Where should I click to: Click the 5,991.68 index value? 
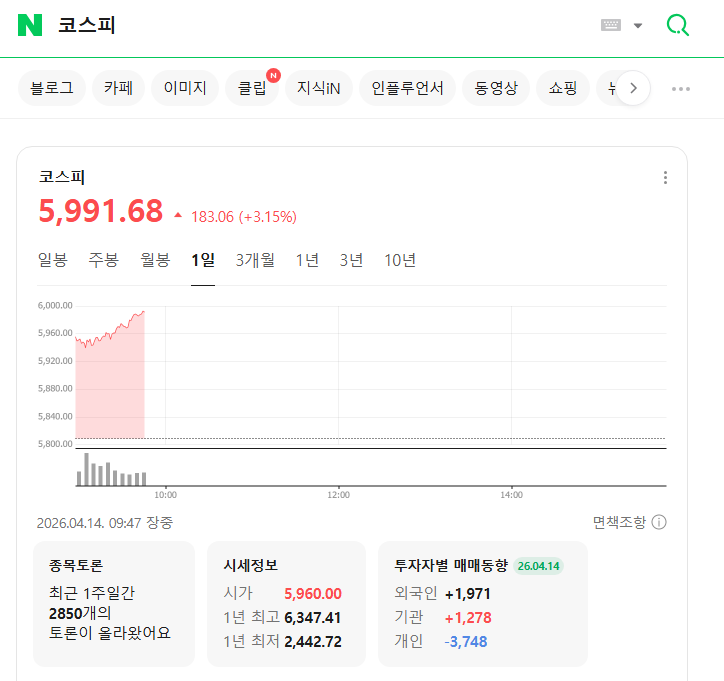pyautogui.click(x=101, y=211)
